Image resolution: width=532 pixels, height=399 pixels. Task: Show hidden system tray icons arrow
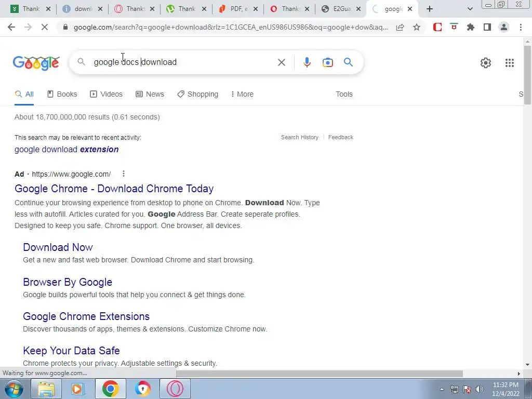[x=442, y=389]
